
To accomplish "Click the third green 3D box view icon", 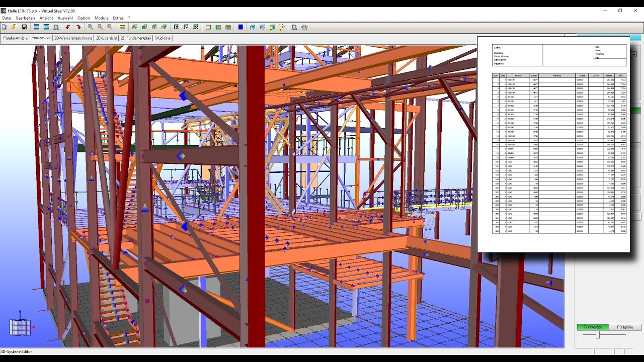I will pyautogui.click(x=154, y=27).
